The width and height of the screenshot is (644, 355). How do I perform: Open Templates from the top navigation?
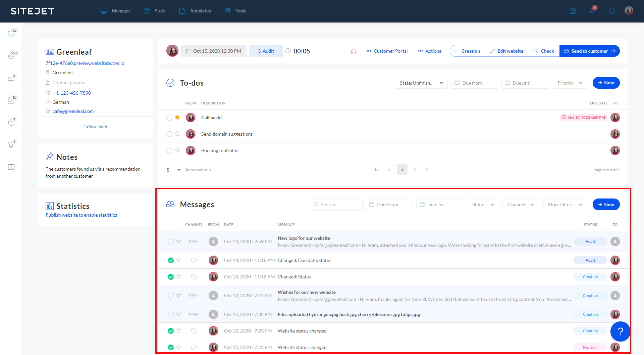[x=200, y=11]
